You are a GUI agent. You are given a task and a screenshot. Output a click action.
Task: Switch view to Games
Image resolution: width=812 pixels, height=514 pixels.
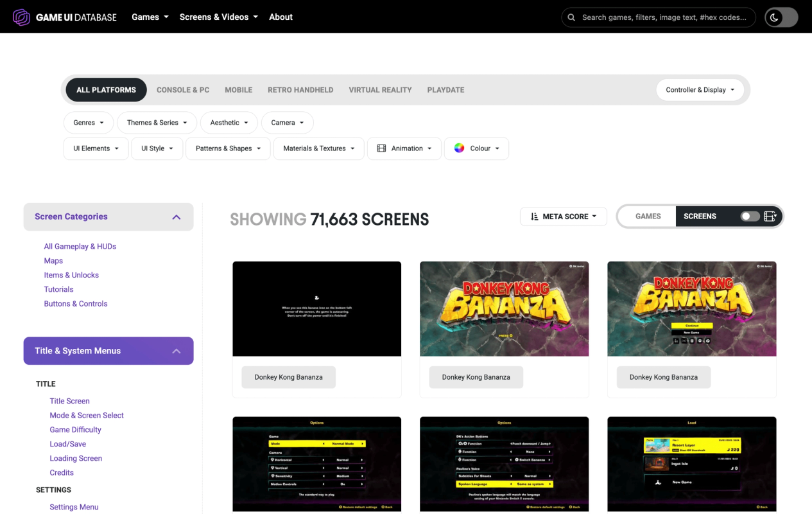[x=648, y=217]
